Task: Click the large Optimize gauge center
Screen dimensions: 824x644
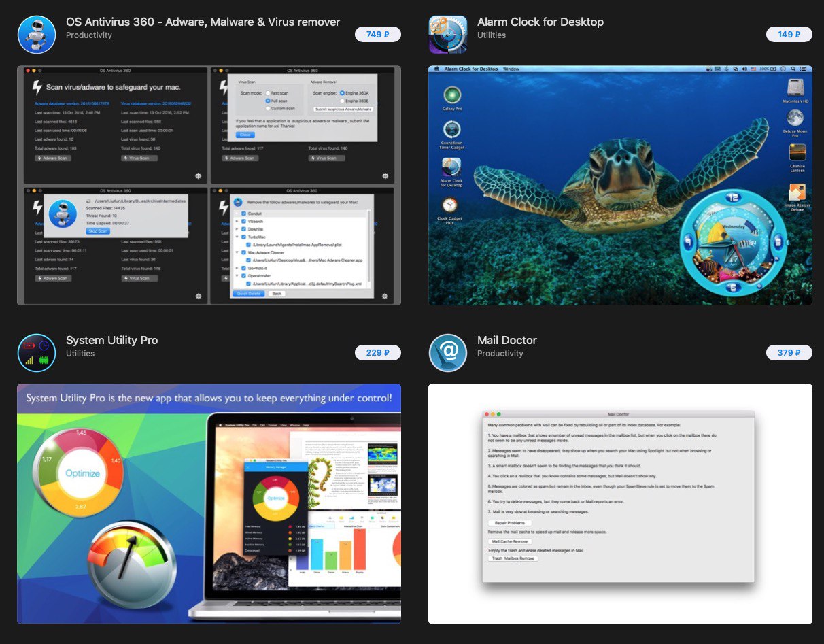Action: (x=82, y=473)
